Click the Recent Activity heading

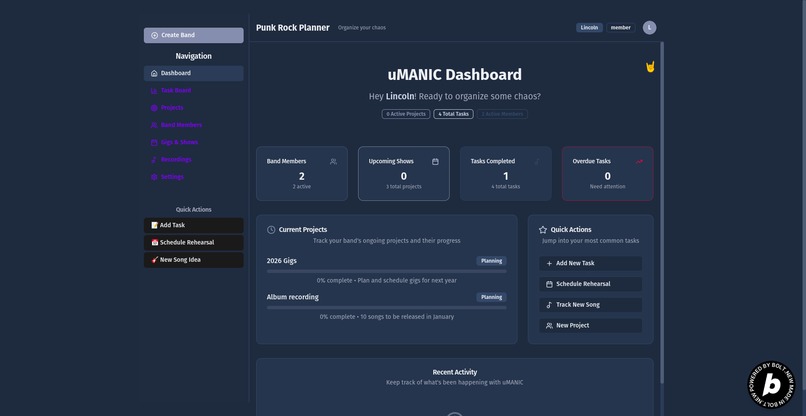coord(455,372)
